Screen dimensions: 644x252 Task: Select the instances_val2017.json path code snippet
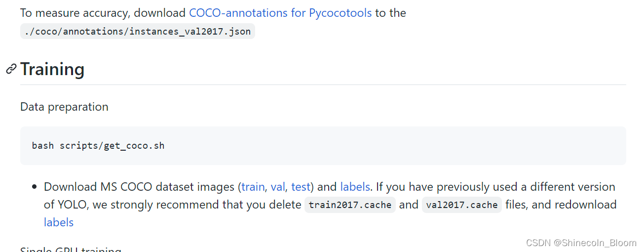click(x=138, y=32)
